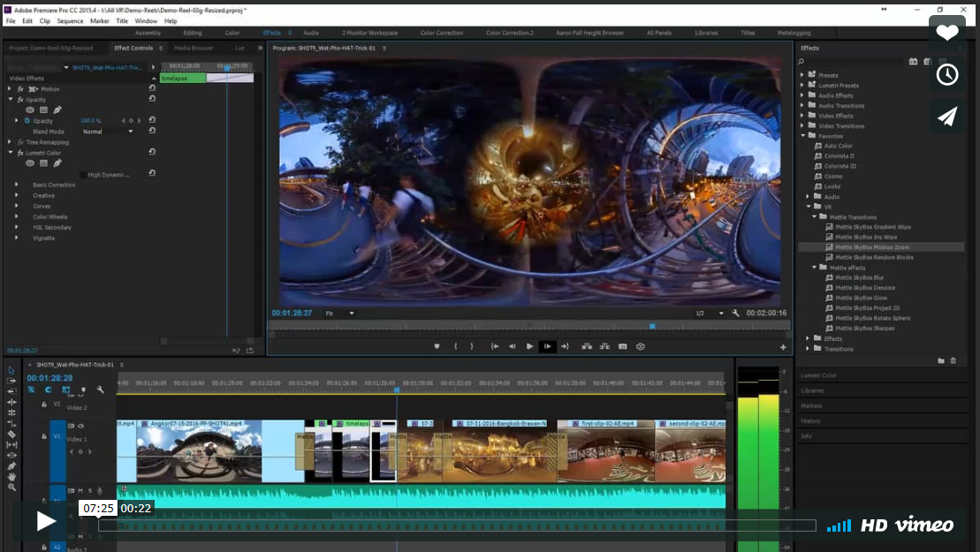The width and height of the screenshot is (980, 552).
Task: Toggle V1 track targeting
Action: coord(57,436)
